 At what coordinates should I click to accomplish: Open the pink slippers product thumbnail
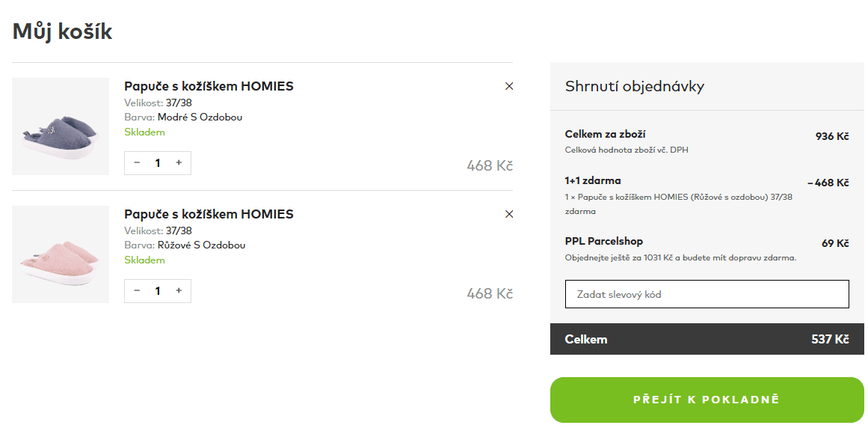click(61, 254)
